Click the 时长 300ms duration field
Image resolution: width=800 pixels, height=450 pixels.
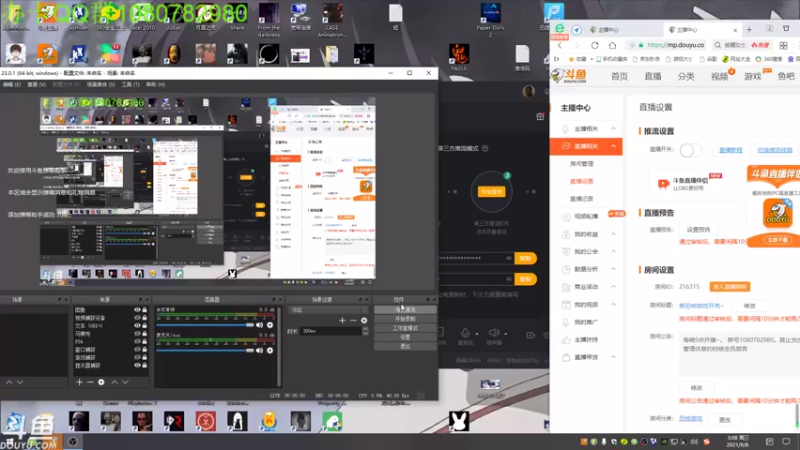[x=332, y=331]
